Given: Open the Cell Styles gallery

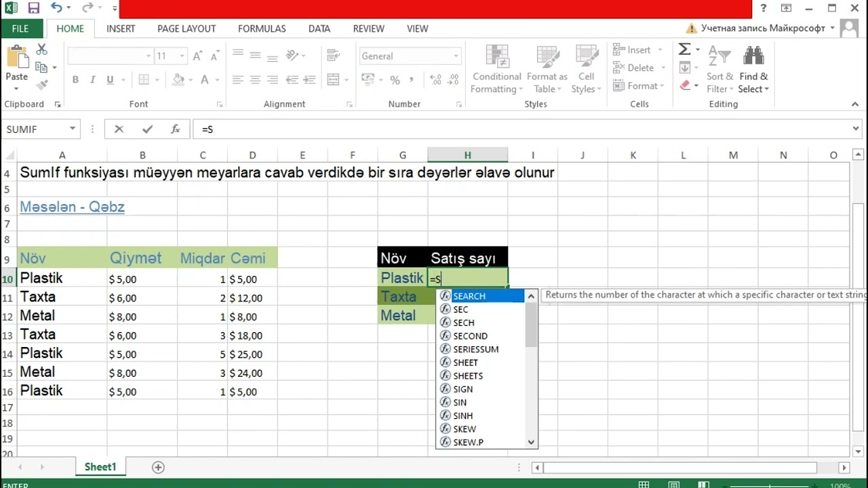Looking at the screenshot, I should pos(586,70).
